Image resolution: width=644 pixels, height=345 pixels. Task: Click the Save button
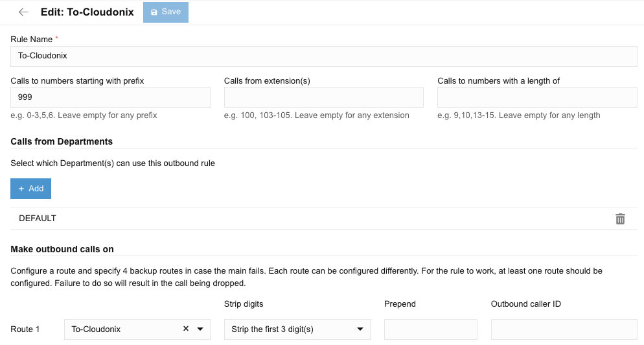[x=166, y=12]
